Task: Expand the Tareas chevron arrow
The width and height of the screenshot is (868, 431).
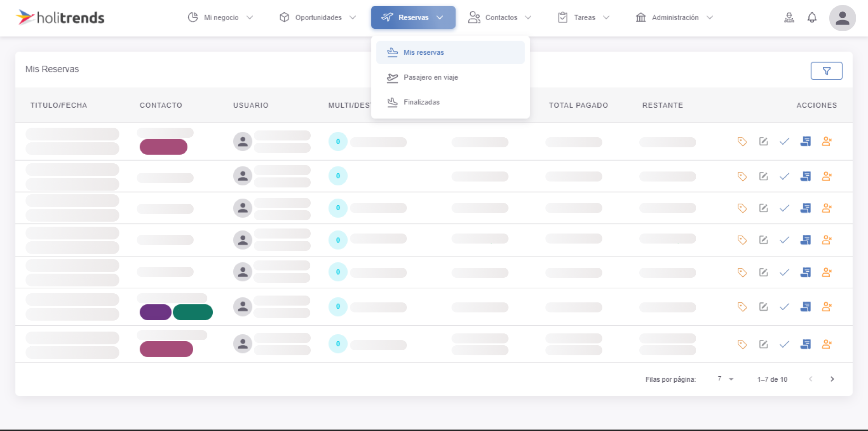Action: [606, 17]
